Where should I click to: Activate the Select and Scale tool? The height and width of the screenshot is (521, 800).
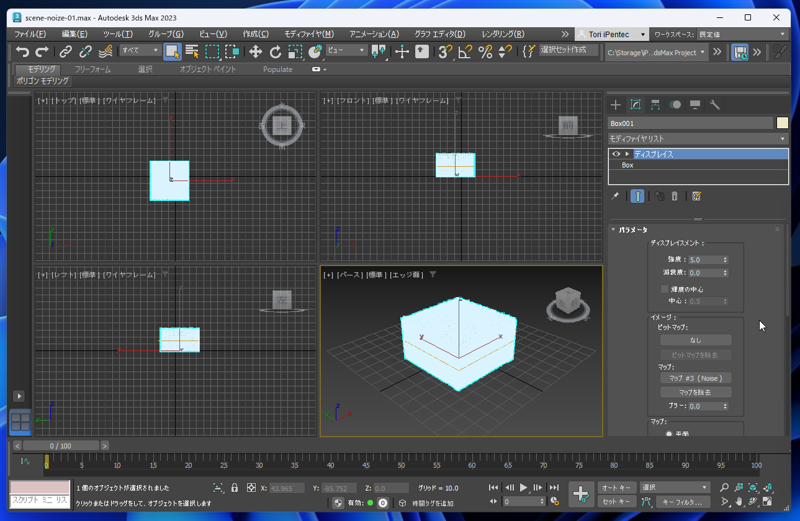point(295,52)
